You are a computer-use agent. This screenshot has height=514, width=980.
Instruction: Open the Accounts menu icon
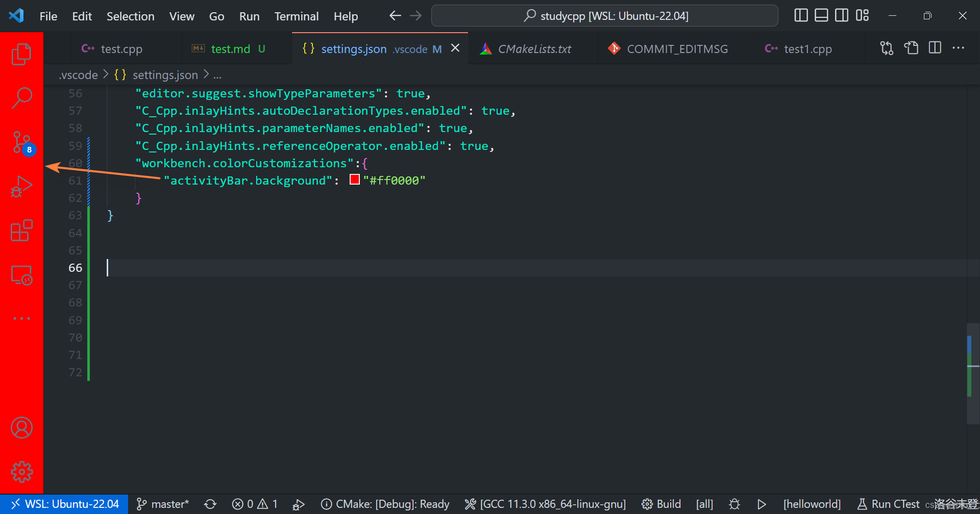pyautogui.click(x=21, y=428)
